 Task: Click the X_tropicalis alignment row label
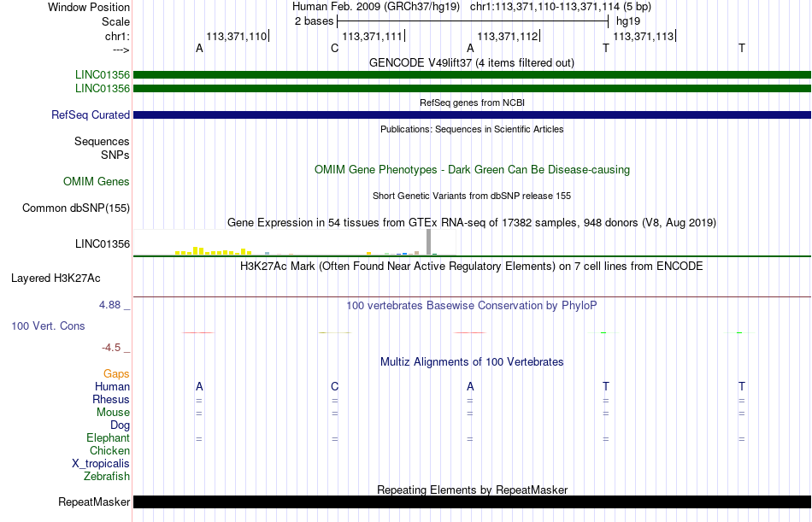[x=101, y=464]
